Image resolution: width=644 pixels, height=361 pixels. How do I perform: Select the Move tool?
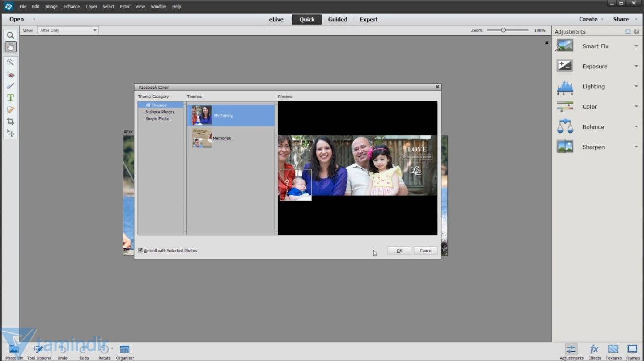(x=10, y=133)
